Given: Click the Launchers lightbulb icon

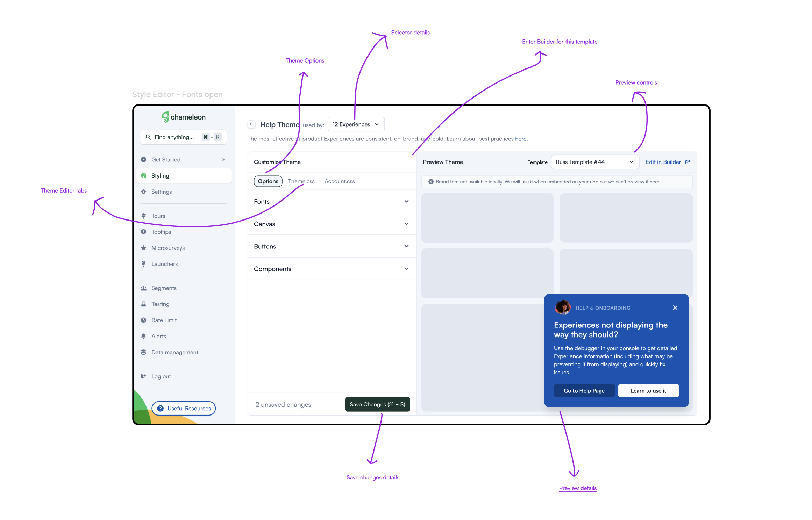Looking at the screenshot, I should click(x=143, y=264).
